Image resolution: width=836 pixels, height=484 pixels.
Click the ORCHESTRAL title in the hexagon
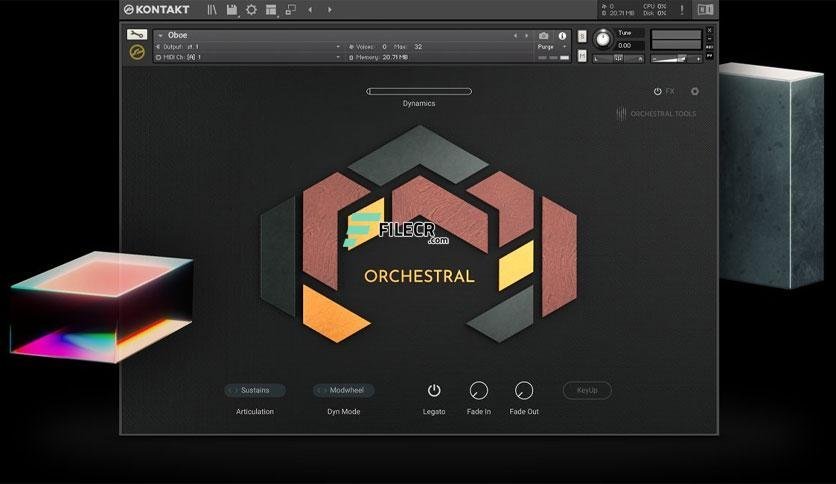419,276
